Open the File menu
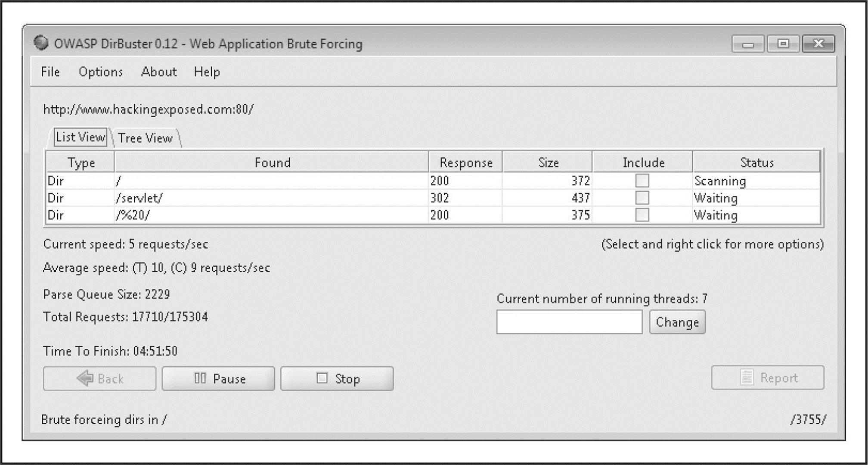Viewport: 868px width, 465px height. (50, 72)
